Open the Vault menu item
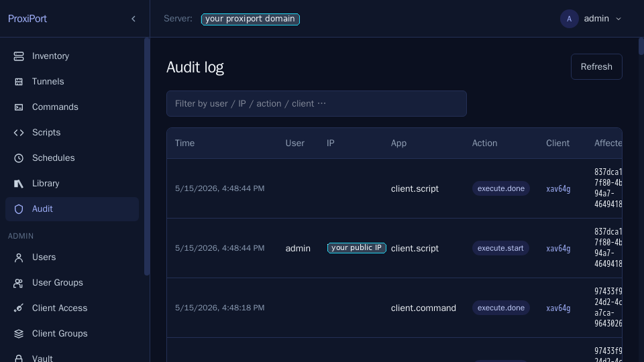 (x=72, y=356)
